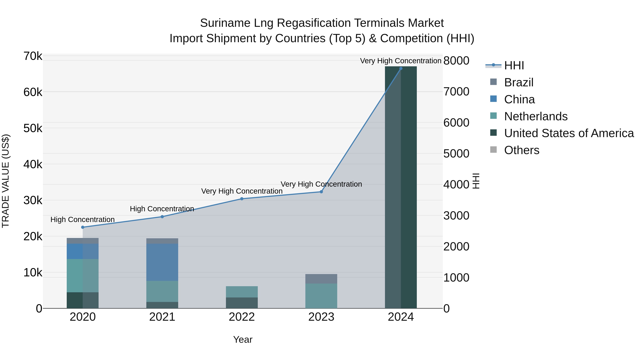Click the 2021 Netherlands bar segment
The width and height of the screenshot is (644, 362).
[162, 291]
